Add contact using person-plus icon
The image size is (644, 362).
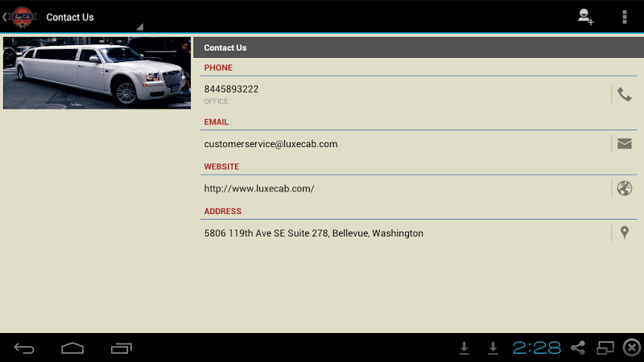(x=585, y=17)
